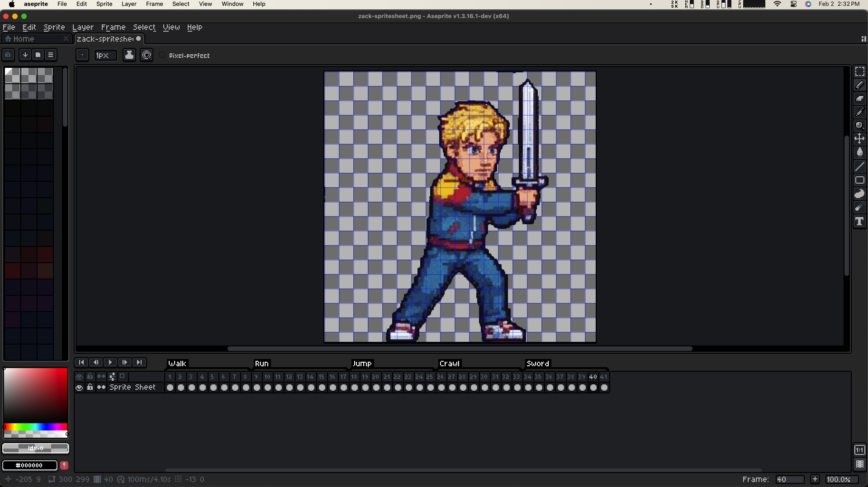The width and height of the screenshot is (868, 487).
Task: Select the Eyedropper tool
Action: tap(860, 112)
